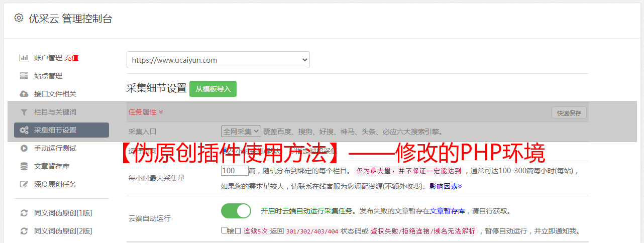
Task: Open the site URL dropdown https://www.ucaiyun.com
Action: click(218, 60)
